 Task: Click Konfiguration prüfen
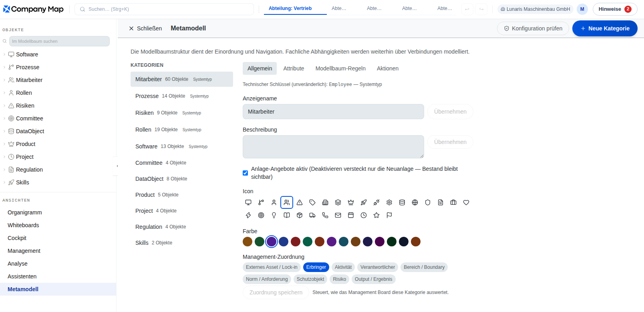coord(533,28)
